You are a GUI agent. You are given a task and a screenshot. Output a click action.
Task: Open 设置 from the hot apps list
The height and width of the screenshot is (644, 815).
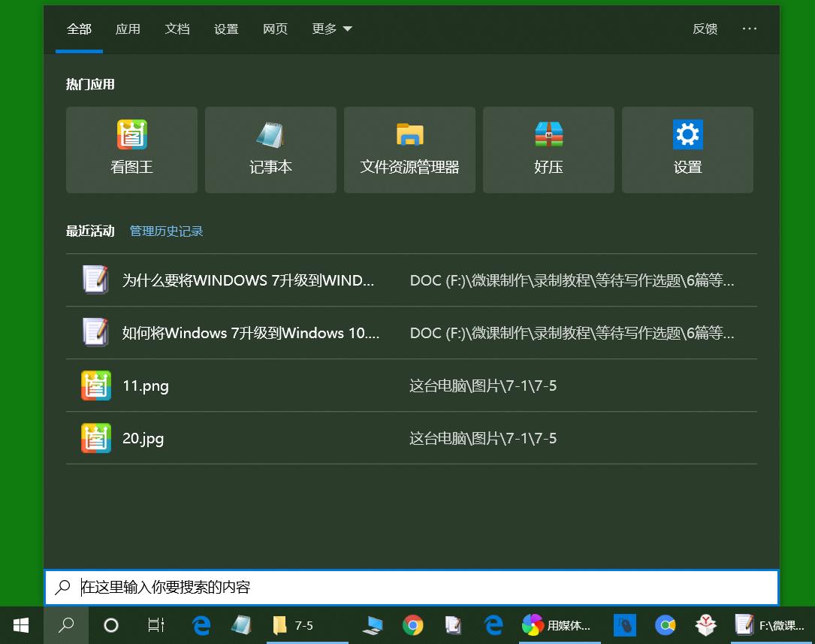[x=687, y=150]
